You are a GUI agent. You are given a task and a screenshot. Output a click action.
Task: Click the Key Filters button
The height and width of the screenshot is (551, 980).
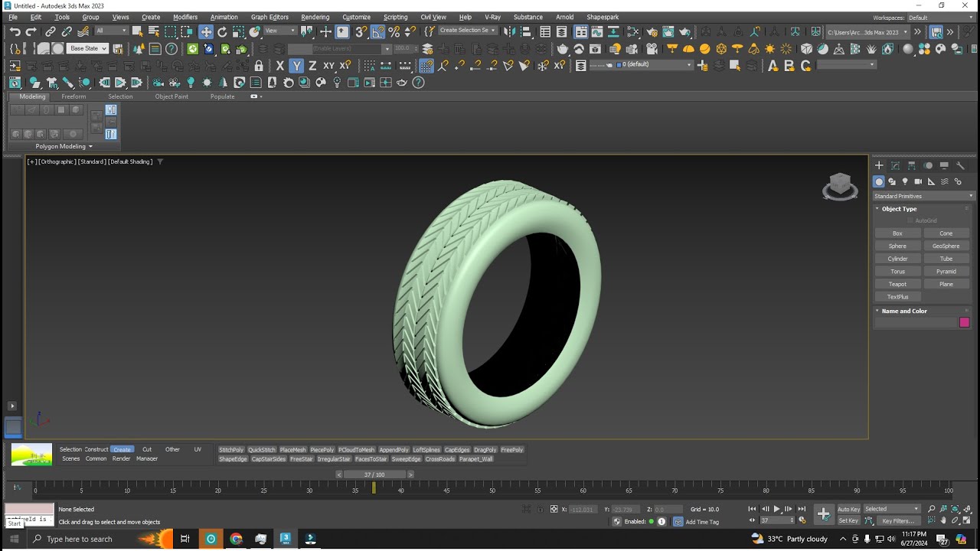[897, 520]
